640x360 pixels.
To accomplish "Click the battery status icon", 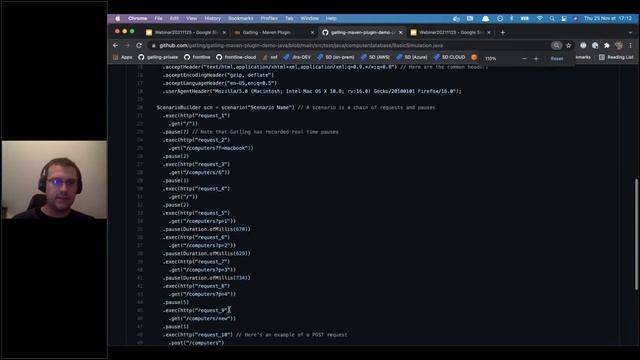I will [525, 18].
